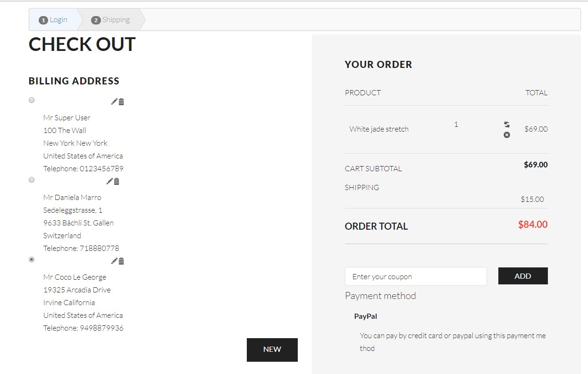Click the ADD coupon button

(522, 276)
